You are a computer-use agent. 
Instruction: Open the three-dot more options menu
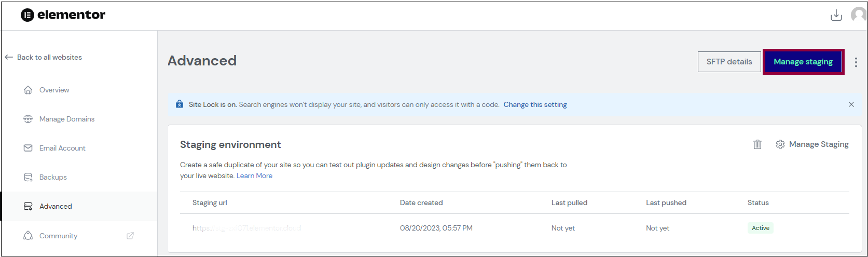coord(856,62)
